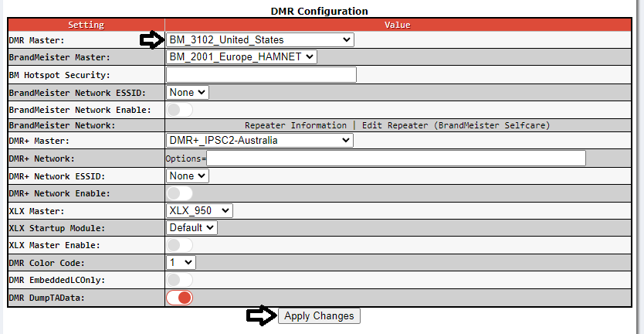Click the arrow icon beside Apply Changes
Viewport: 644px width, 334px height.
tap(260, 315)
